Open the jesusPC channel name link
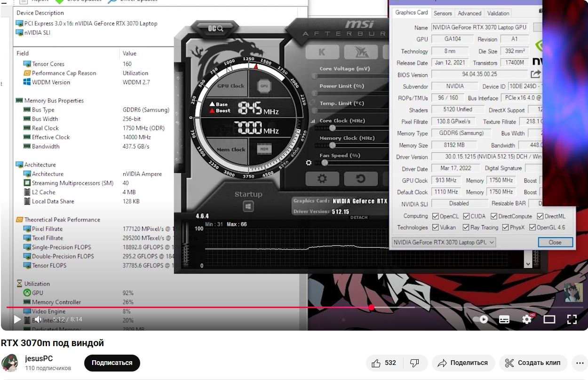588x380 pixels. 39,358
